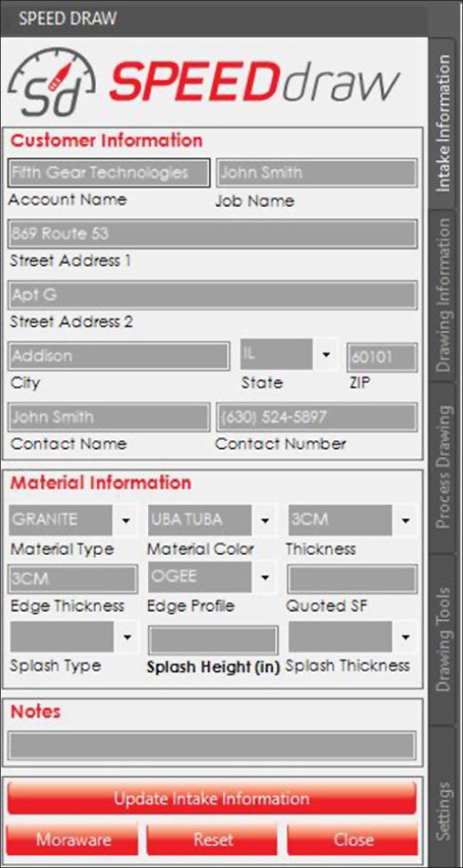The height and width of the screenshot is (868, 463).
Task: Click the Edge Thickness field
Action: (x=73, y=579)
